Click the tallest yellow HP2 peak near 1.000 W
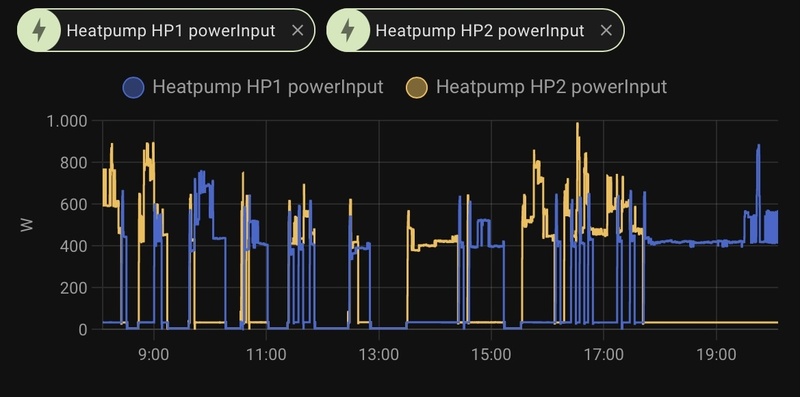This screenshot has width=800, height=397. tap(578, 124)
